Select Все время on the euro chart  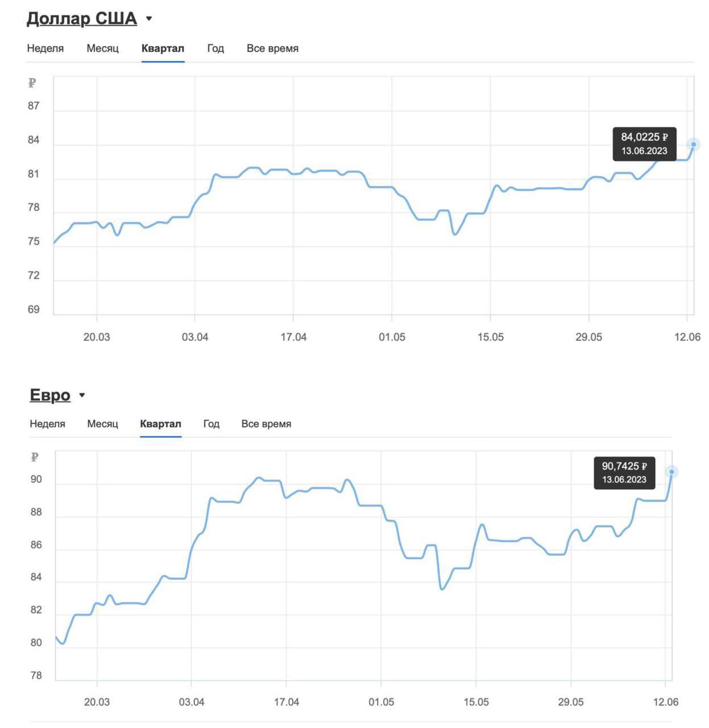coord(267,424)
